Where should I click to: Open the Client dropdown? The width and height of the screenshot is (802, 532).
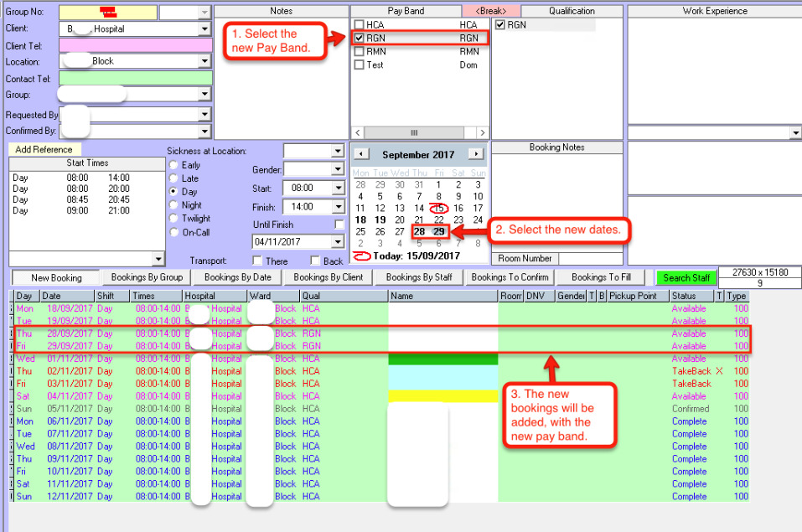pyautogui.click(x=204, y=29)
